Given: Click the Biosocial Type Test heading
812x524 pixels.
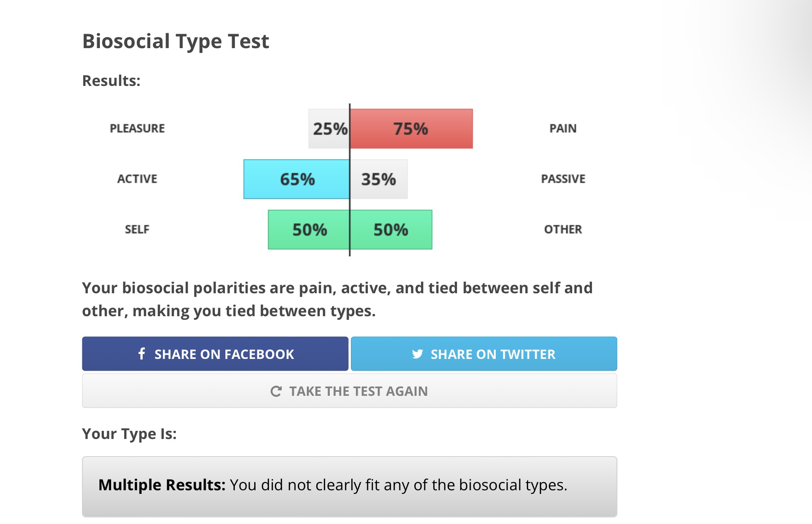Looking at the screenshot, I should pyautogui.click(x=175, y=41).
